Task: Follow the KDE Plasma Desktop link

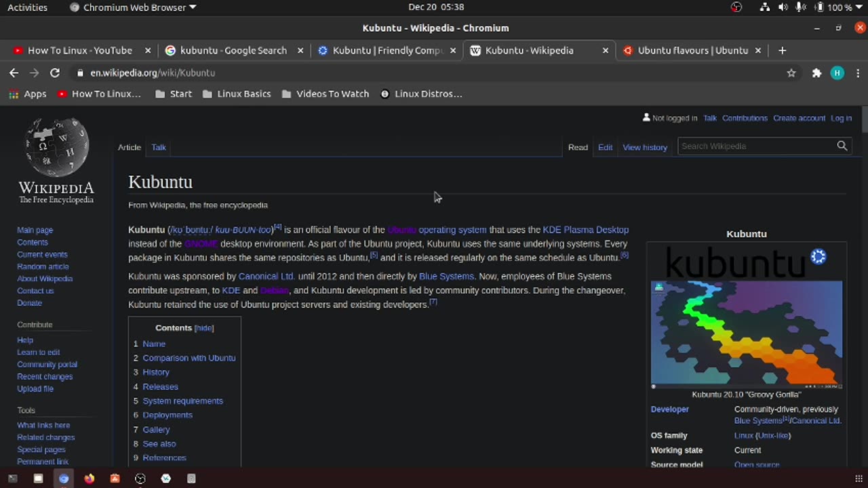Action: 586,230
